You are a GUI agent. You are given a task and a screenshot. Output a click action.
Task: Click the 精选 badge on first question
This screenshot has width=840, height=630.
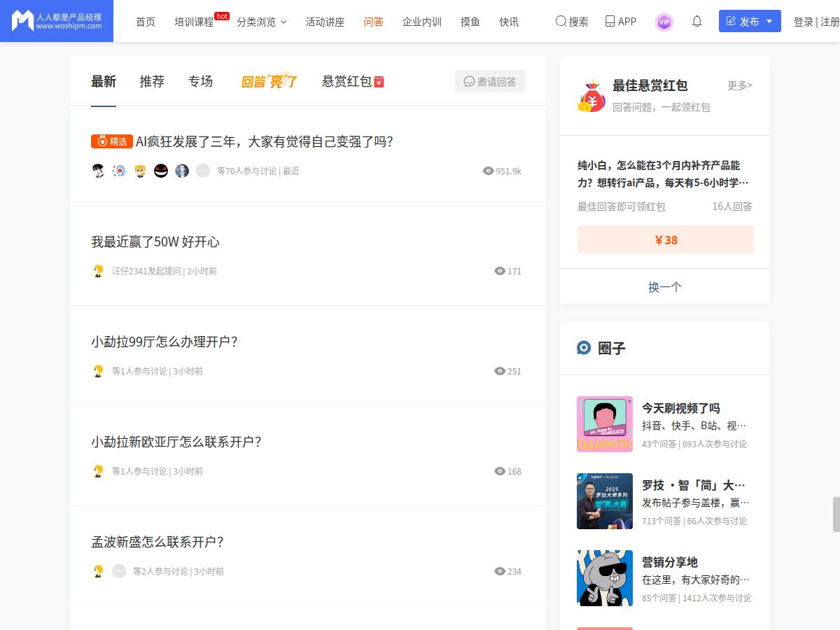click(x=112, y=141)
